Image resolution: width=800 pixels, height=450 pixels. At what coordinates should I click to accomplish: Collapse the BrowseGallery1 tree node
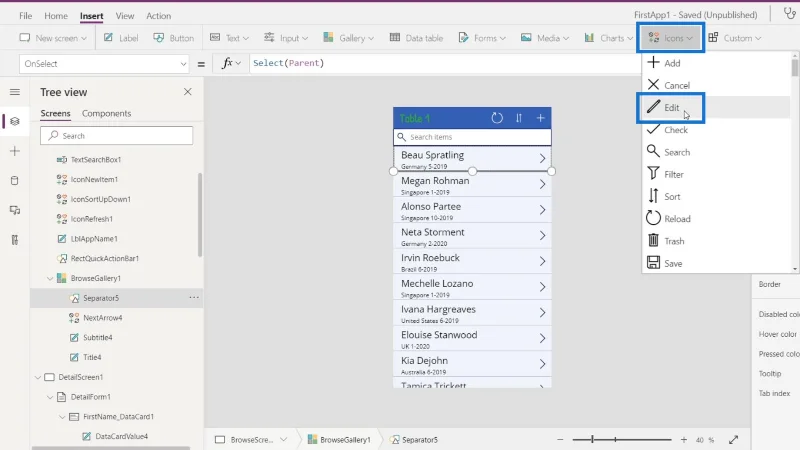coord(50,279)
